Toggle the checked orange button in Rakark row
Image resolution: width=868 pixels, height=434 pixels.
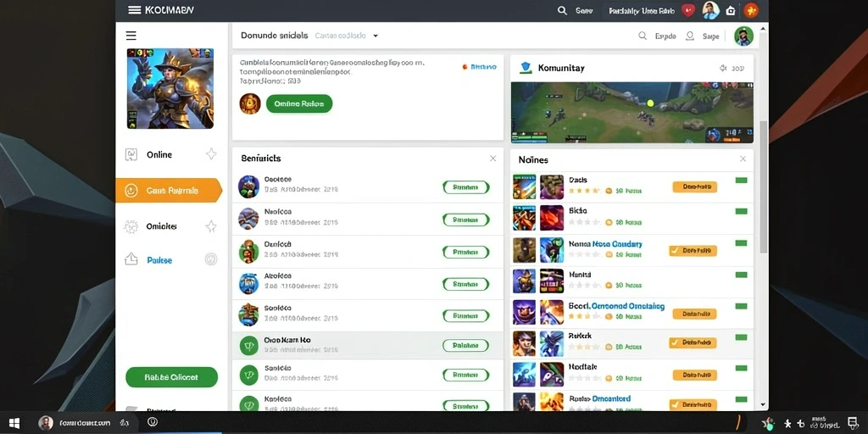coord(693,342)
